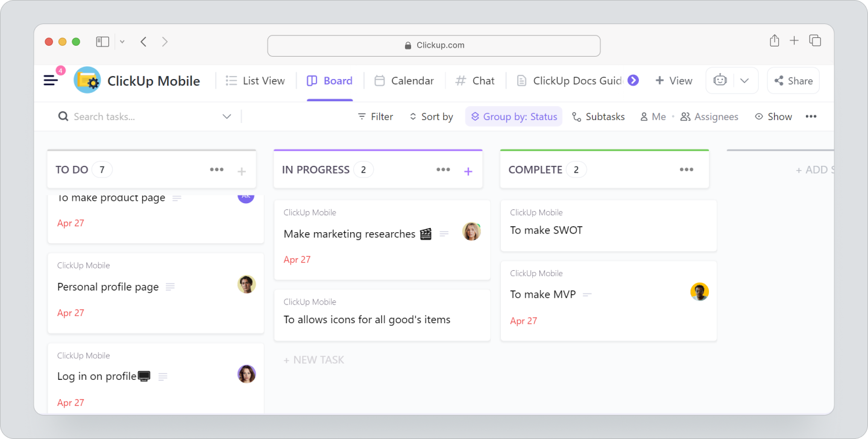Click the Assignees icon
The image size is (868, 439).
coord(684,116)
